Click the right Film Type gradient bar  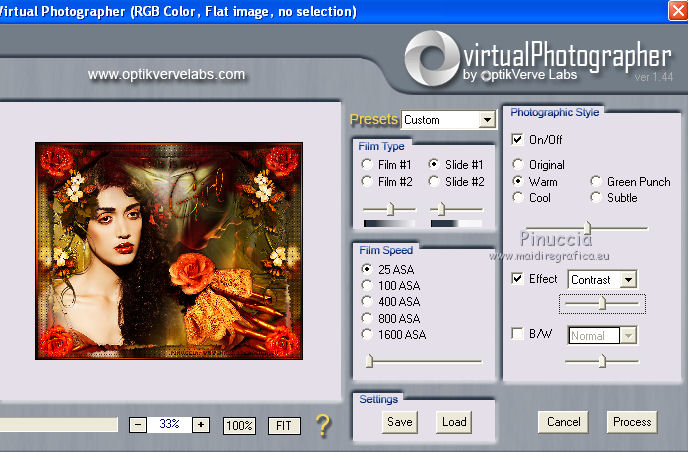click(x=456, y=223)
